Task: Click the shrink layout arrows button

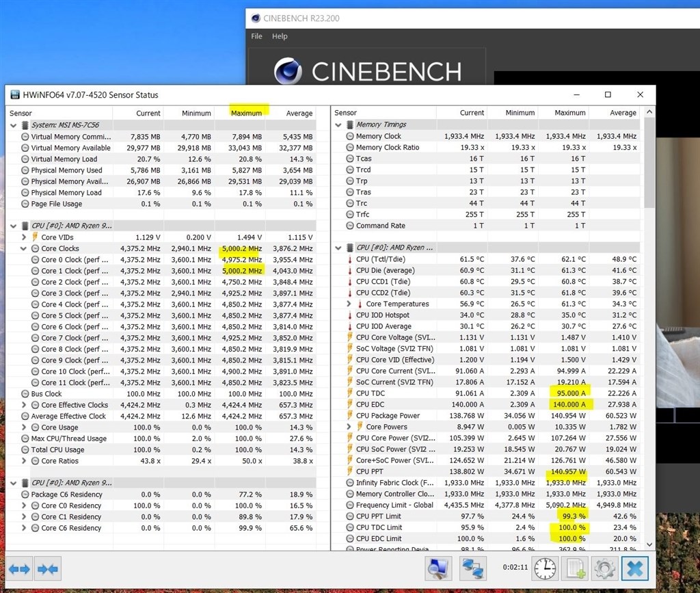Action: tap(48, 569)
